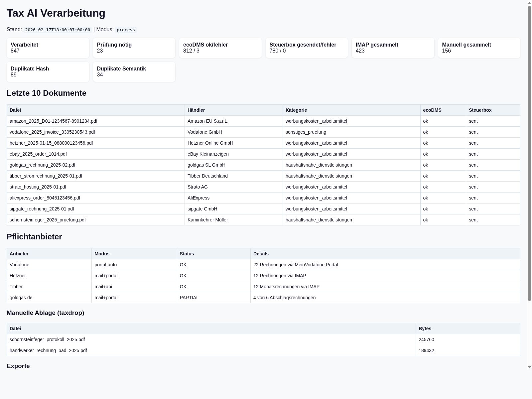Select file tibber_stromrechnung_2025-01.pdf
532x399 pixels.
coord(46,176)
